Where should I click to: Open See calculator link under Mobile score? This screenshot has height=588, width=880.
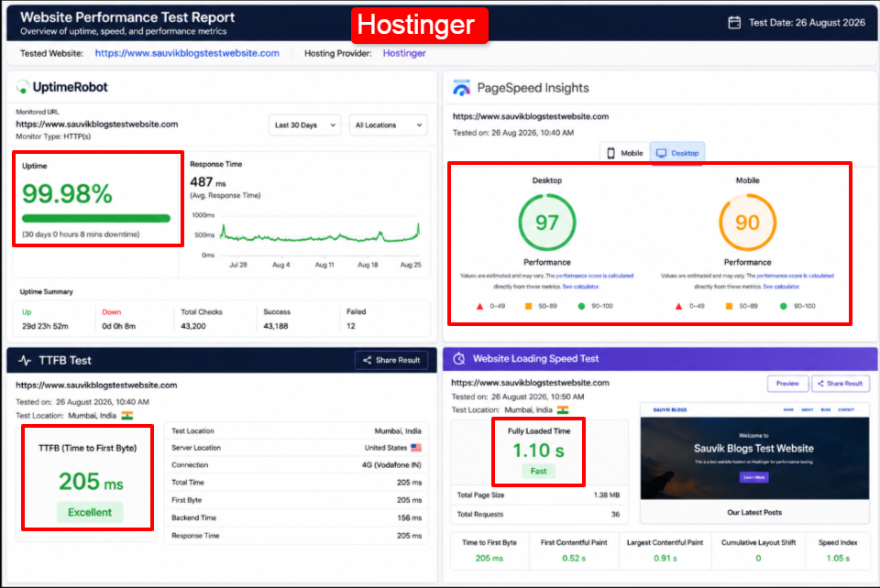point(781,287)
